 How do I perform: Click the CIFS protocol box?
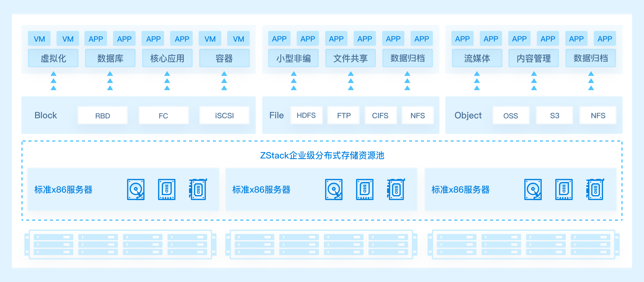[381, 115]
